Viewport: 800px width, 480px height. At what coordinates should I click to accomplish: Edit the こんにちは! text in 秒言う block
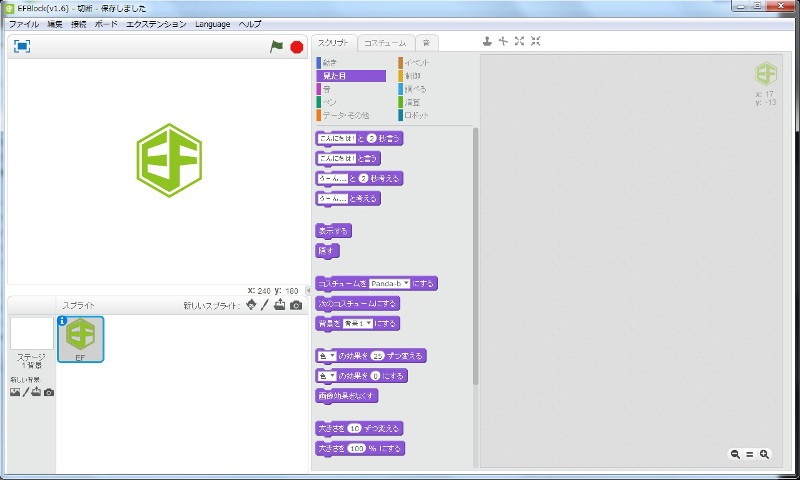point(337,138)
